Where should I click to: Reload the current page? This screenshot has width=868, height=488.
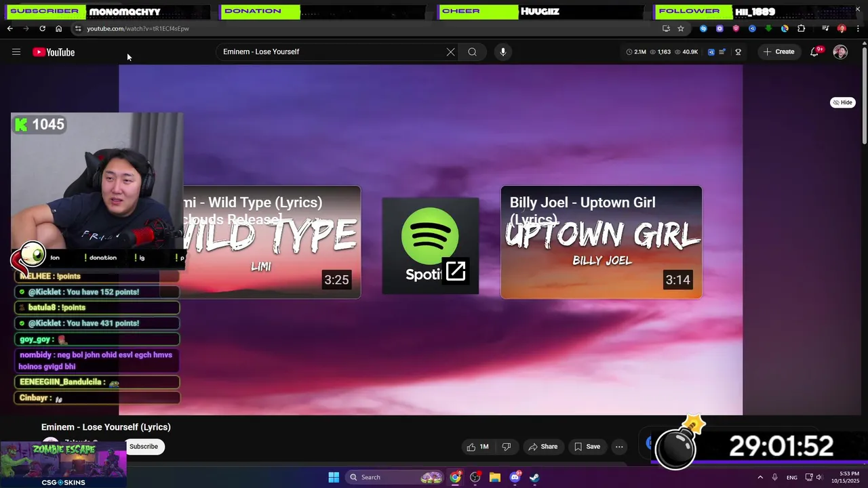[x=42, y=28]
